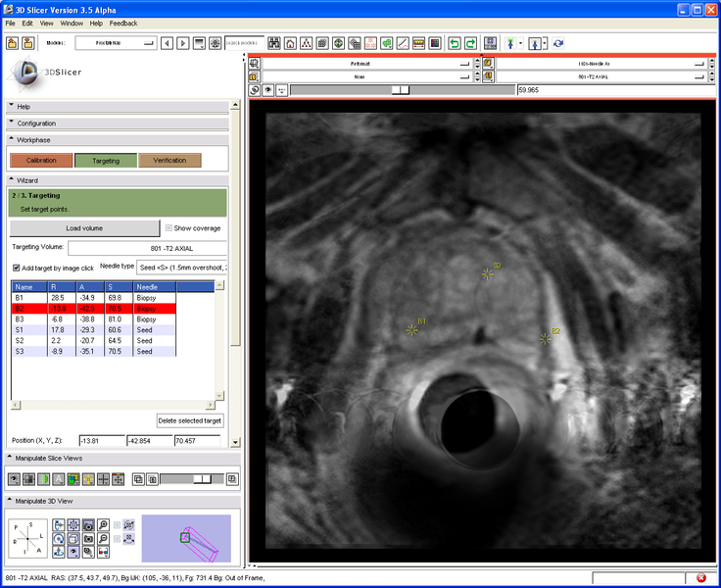Click the binoculars search icon

tap(274, 43)
